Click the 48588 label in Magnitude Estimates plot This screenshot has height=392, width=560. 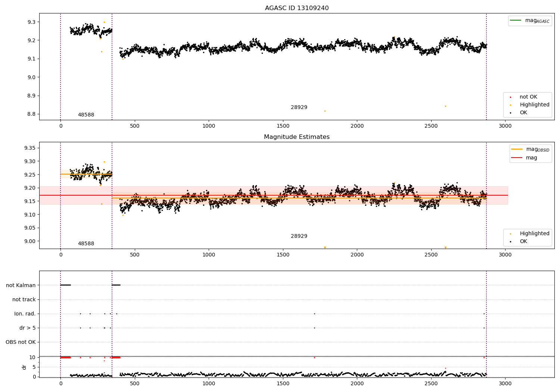(86, 244)
